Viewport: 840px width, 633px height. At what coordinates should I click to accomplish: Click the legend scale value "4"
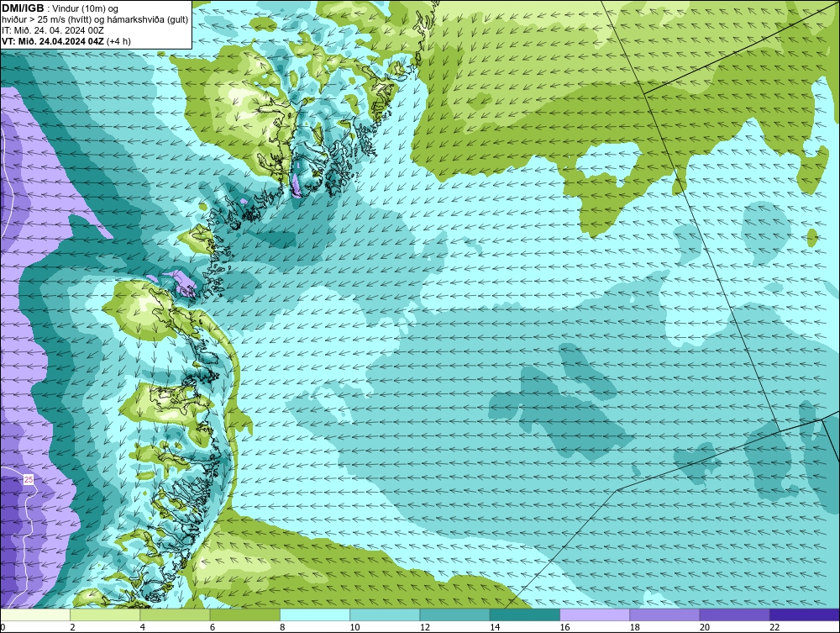click(143, 628)
